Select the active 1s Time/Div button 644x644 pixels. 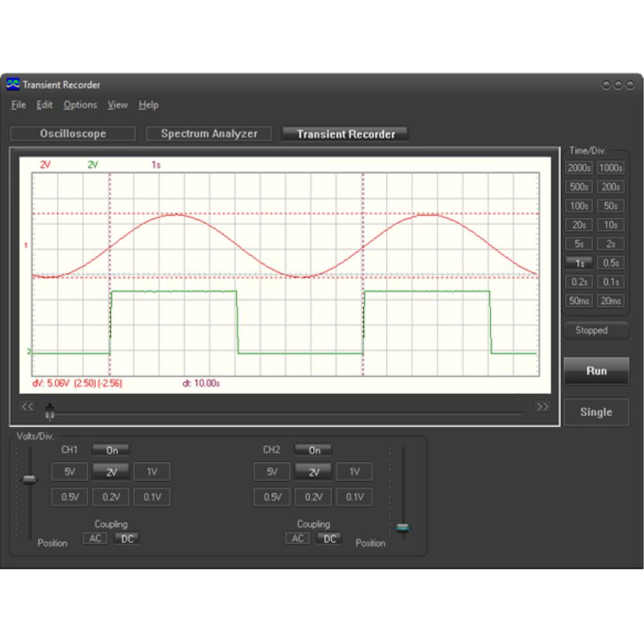pos(579,263)
